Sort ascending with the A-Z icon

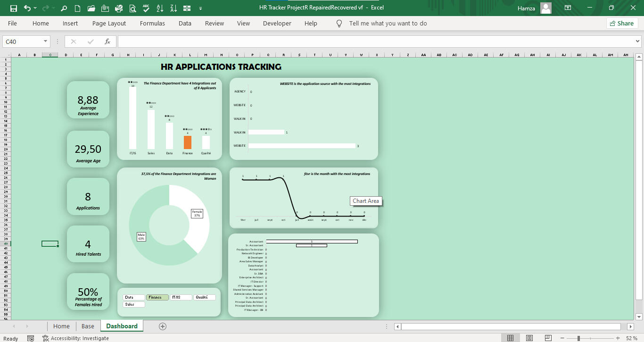160,8
